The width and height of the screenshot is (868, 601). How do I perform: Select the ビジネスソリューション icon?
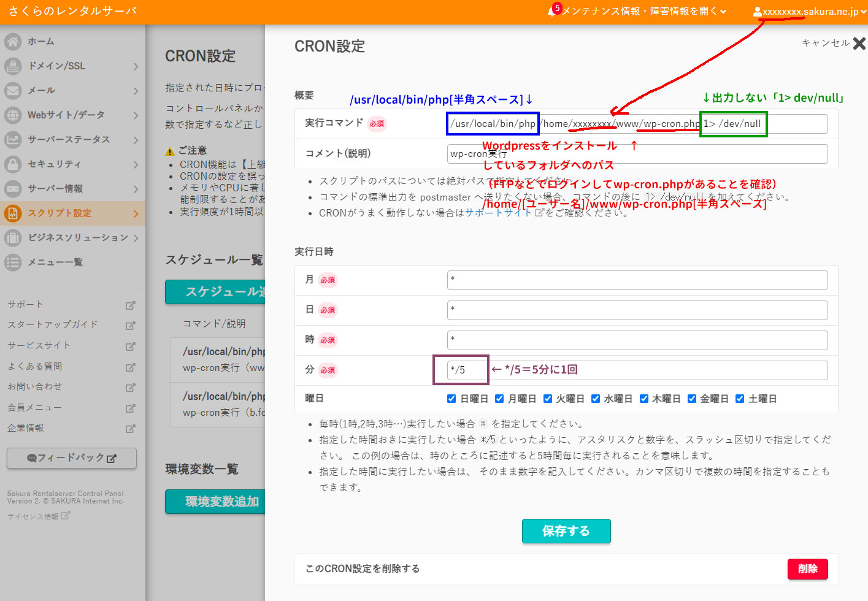14,238
